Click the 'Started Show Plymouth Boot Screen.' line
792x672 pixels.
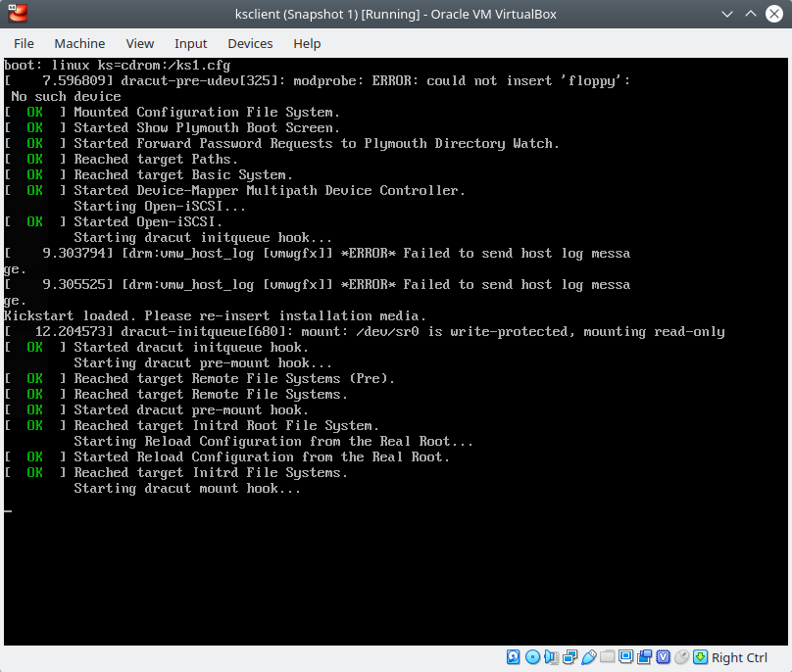click(x=172, y=127)
